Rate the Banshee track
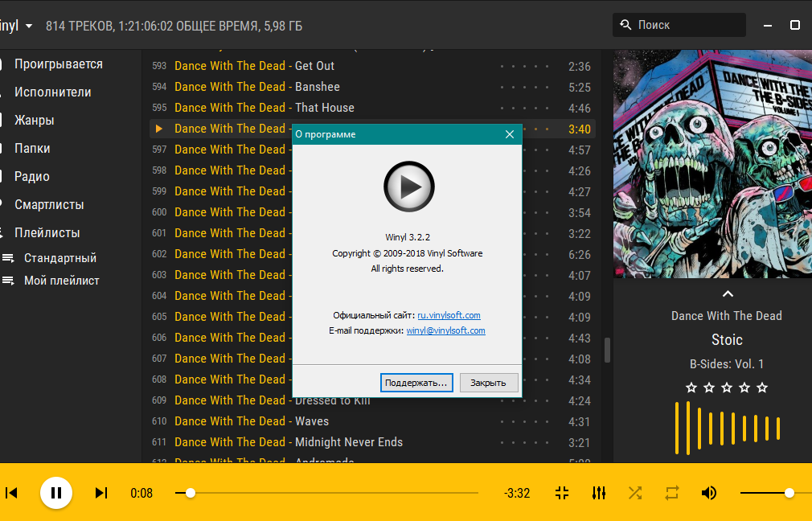 tap(525, 87)
